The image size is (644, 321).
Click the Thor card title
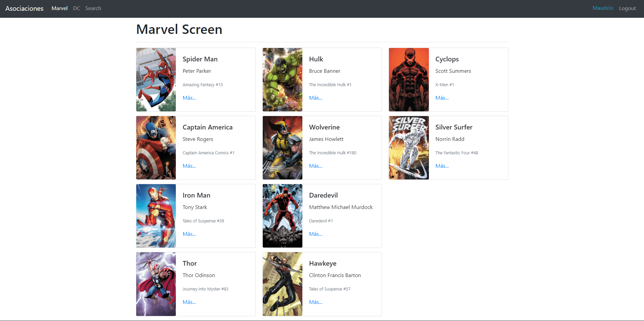pos(190,263)
